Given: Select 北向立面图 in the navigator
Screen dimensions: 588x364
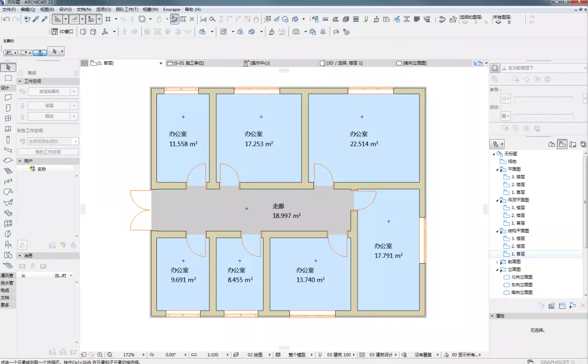Looking at the screenshot, I should coord(522,277).
